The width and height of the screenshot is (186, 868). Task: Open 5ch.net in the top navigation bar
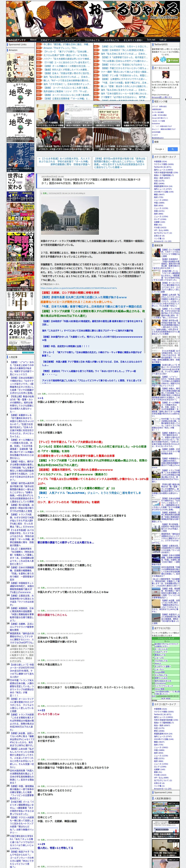point(151,40)
